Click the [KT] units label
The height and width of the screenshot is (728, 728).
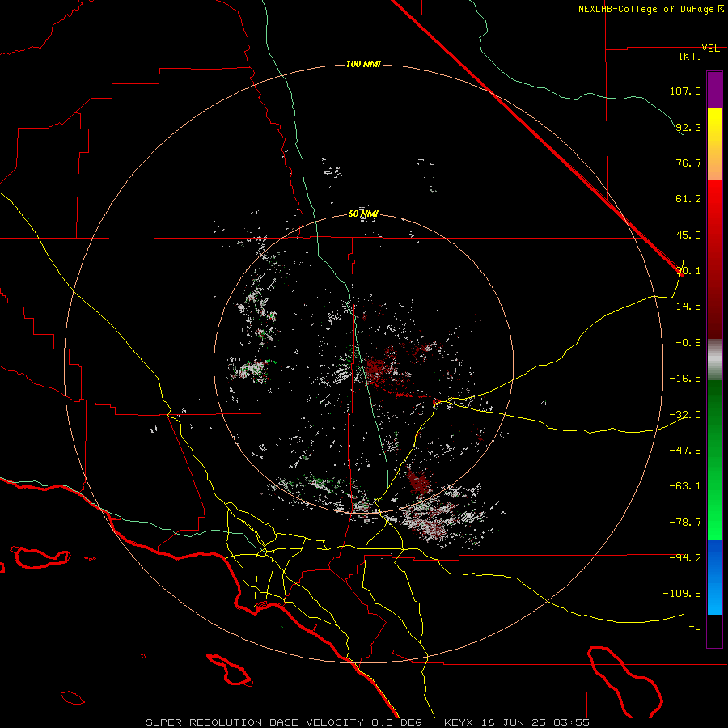691,56
